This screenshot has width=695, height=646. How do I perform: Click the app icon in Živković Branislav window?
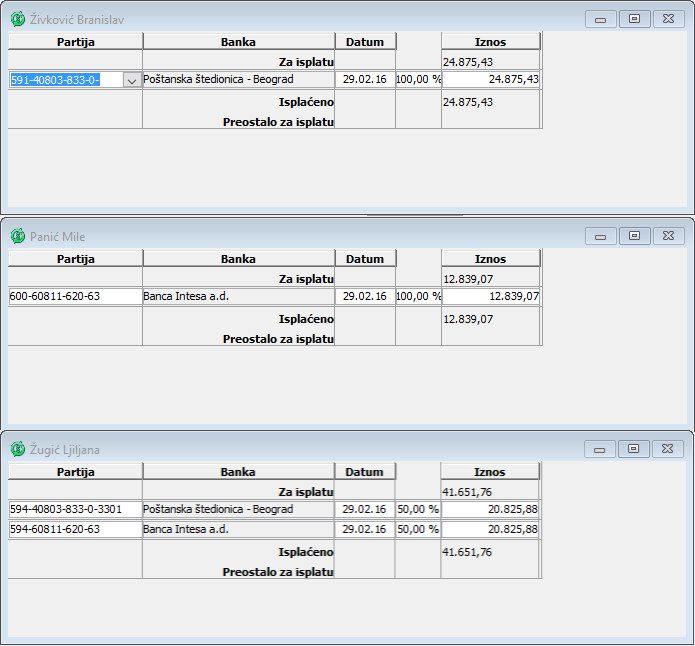coord(18,19)
